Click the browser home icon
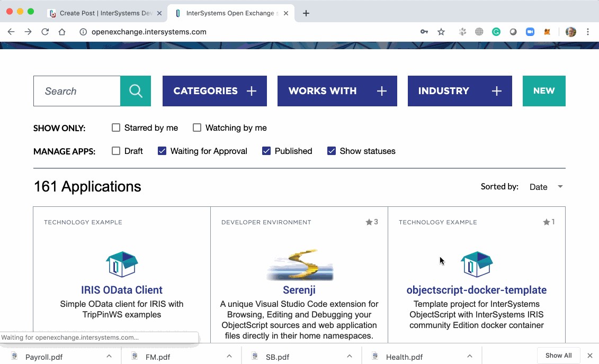Image resolution: width=599 pixels, height=364 pixels. pos(62,32)
